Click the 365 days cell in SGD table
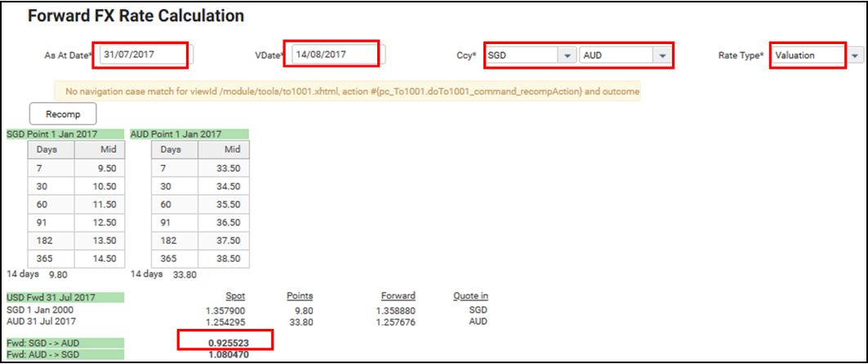 (51, 260)
